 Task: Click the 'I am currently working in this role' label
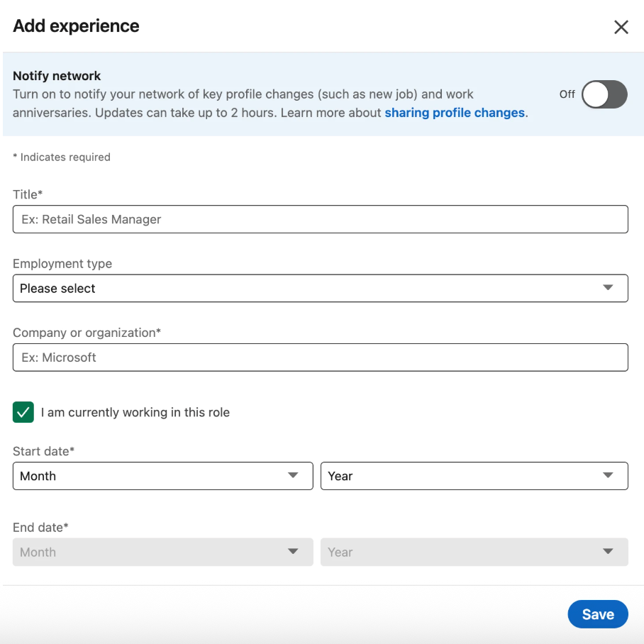(x=135, y=412)
